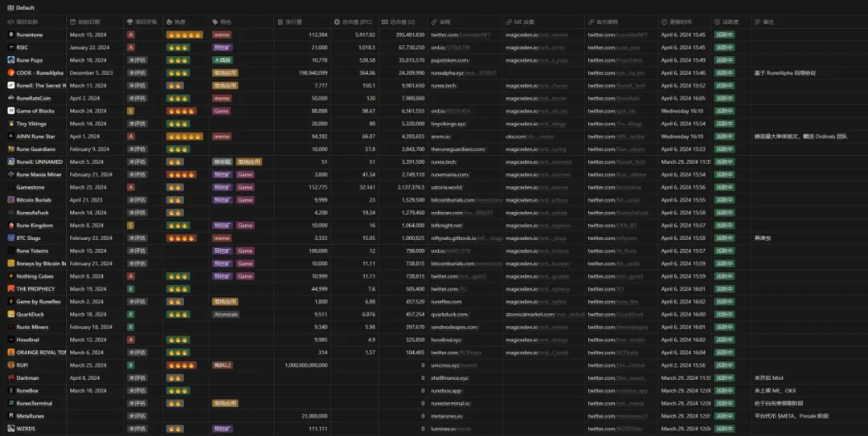Open okx.com link in AINN Rune Star row

tap(530, 137)
